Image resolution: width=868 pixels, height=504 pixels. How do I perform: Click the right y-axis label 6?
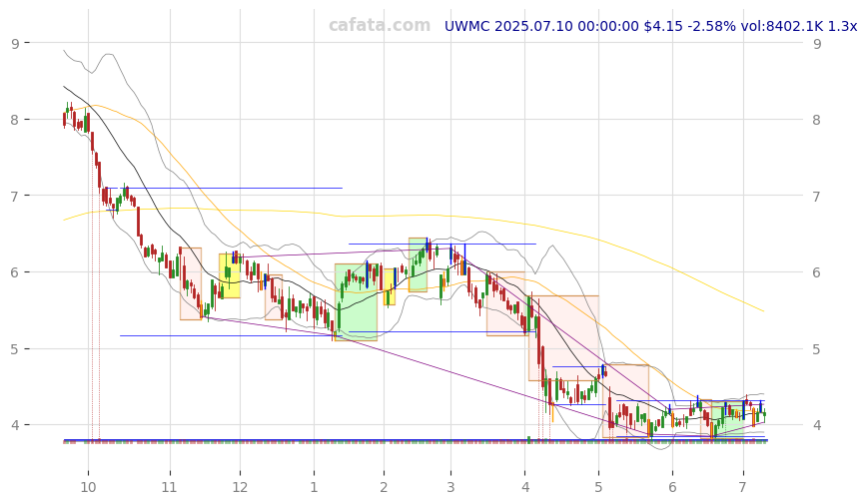click(816, 272)
